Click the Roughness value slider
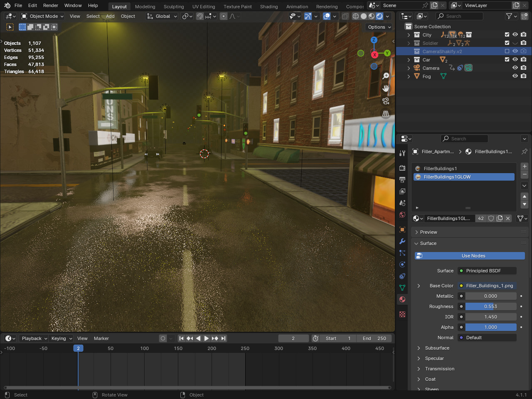The image size is (532, 399). click(490, 306)
